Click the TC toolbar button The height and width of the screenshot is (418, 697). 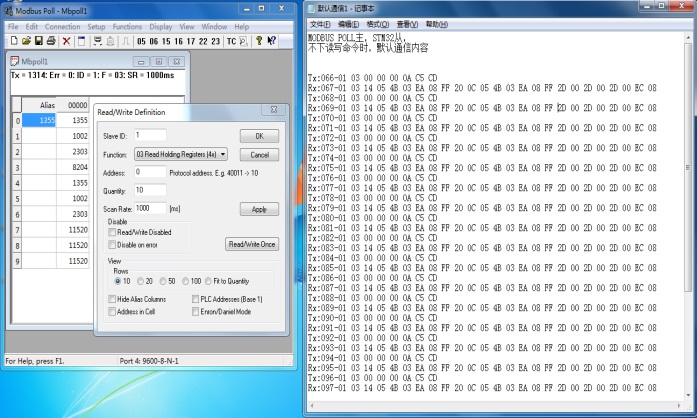(x=231, y=41)
